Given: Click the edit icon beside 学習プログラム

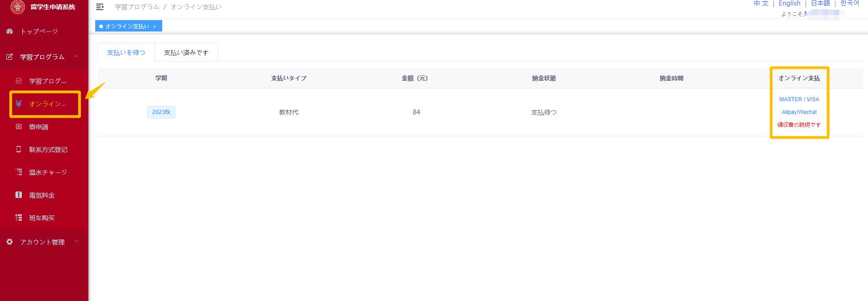Looking at the screenshot, I should (x=10, y=57).
